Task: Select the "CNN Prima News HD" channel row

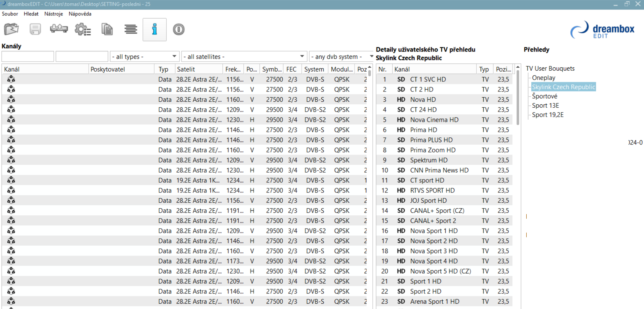Action: coord(445,170)
